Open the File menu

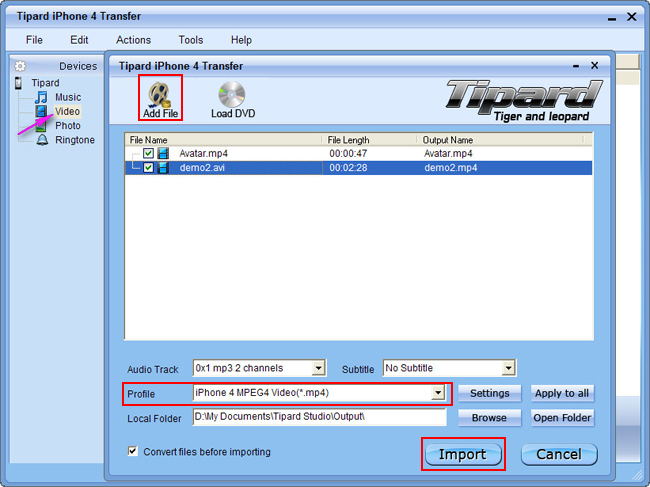pyautogui.click(x=34, y=40)
